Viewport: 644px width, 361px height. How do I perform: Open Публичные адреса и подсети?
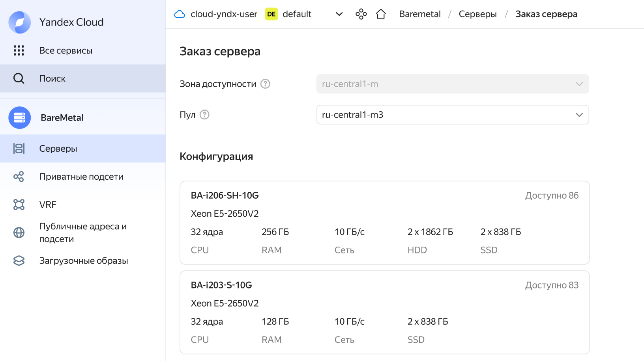(x=82, y=233)
